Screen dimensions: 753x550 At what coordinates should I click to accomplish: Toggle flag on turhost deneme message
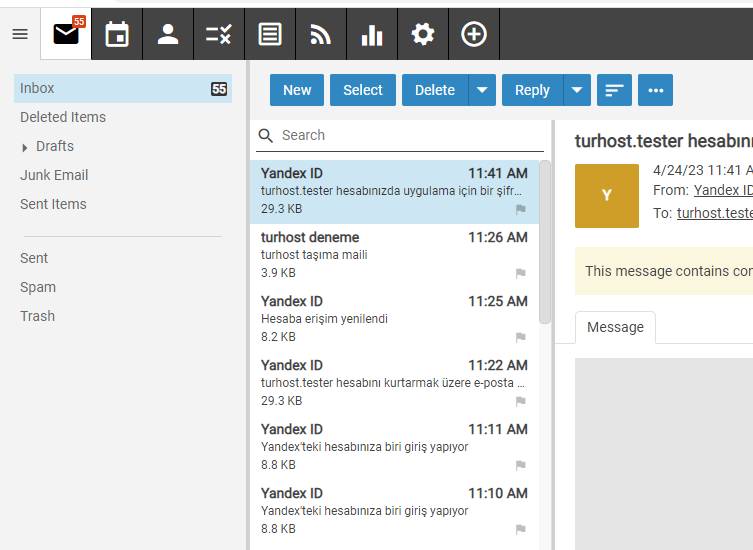520,274
